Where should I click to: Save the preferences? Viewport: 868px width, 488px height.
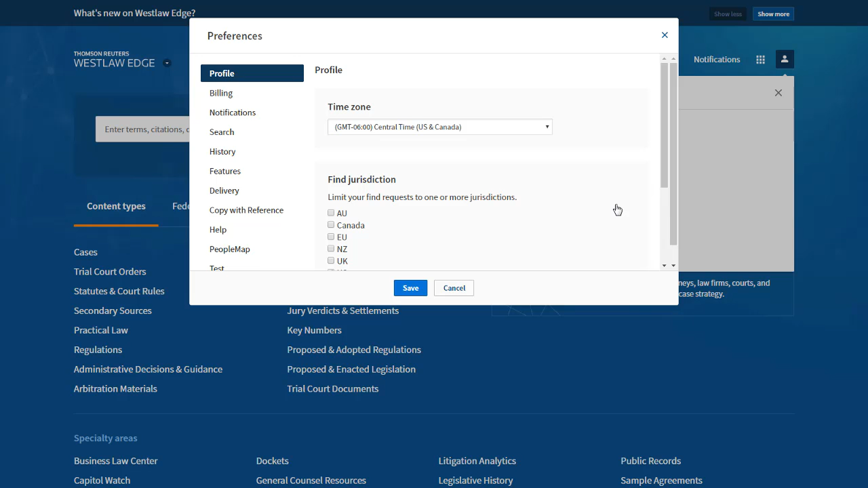[410, 288]
